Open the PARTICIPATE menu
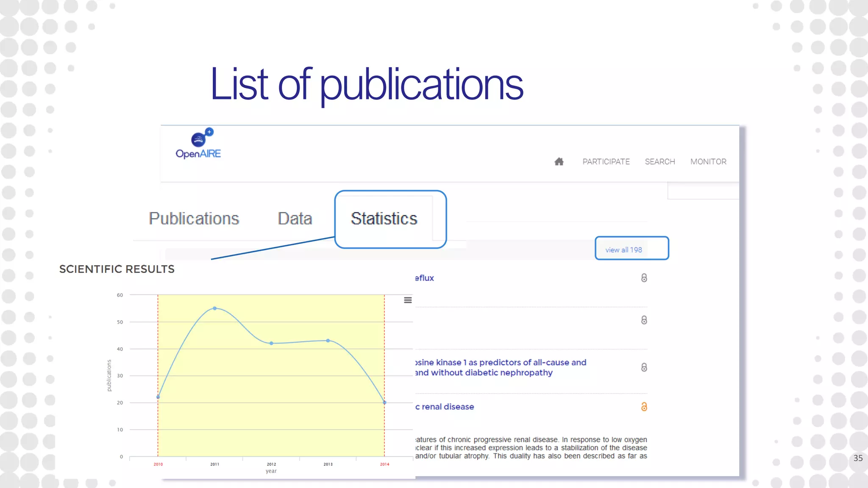The height and width of the screenshot is (488, 868). click(x=606, y=162)
